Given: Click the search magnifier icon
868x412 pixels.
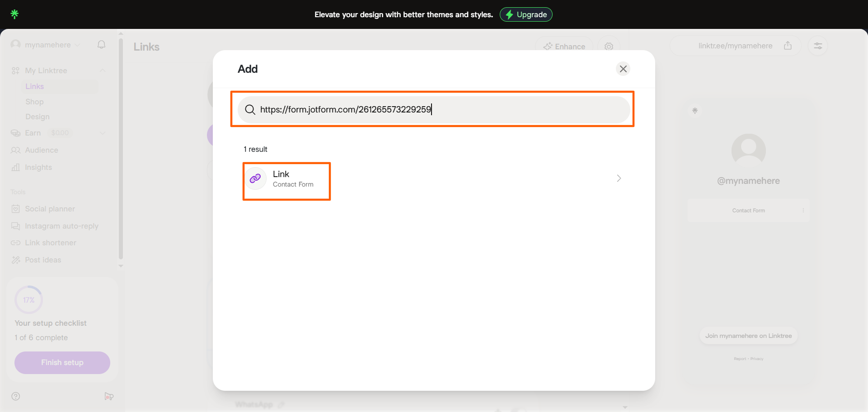Looking at the screenshot, I should [x=250, y=109].
